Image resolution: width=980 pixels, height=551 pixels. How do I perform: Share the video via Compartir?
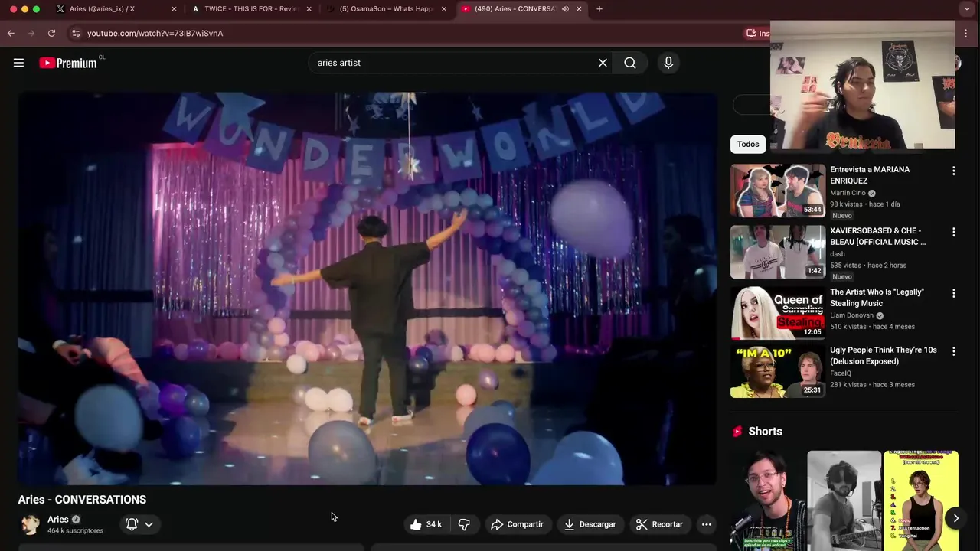click(x=517, y=524)
